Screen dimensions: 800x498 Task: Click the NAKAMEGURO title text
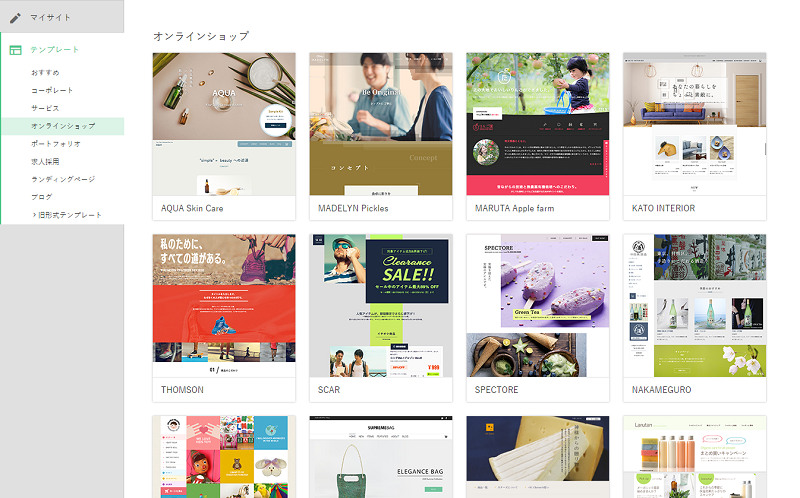(x=661, y=390)
